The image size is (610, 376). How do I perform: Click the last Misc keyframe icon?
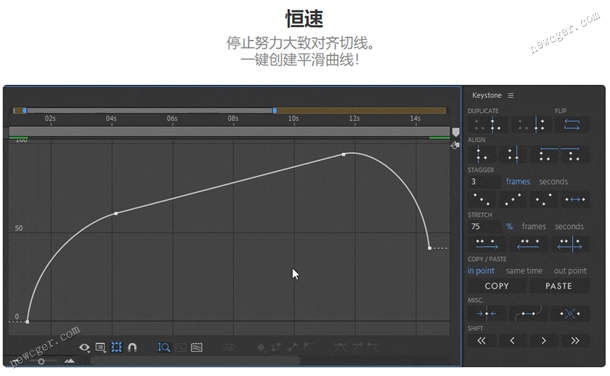coord(570,313)
